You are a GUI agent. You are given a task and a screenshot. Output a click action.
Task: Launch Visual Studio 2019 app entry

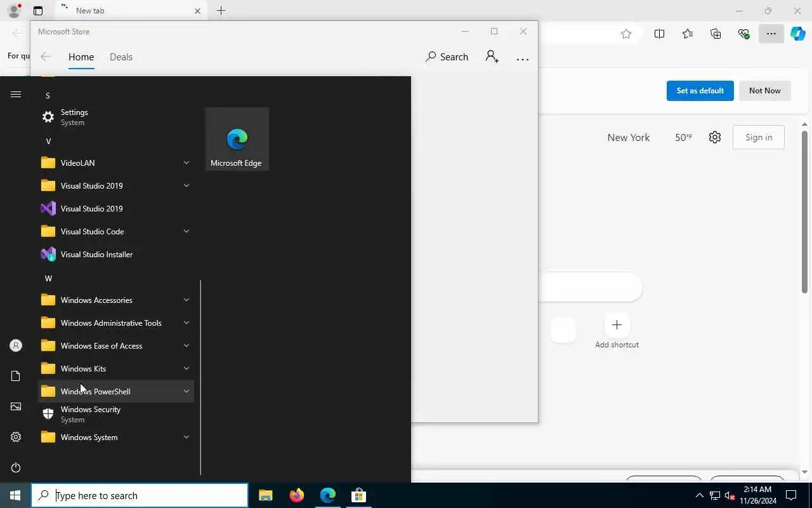(x=116, y=208)
